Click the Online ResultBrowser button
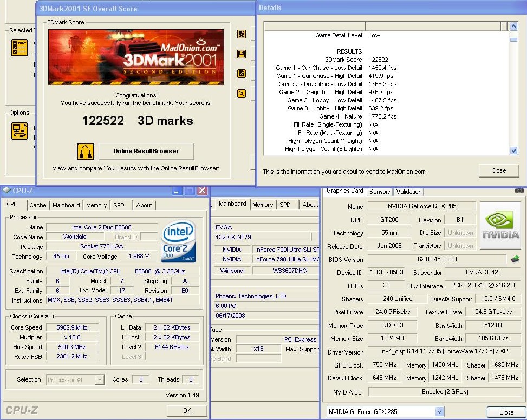527x420 pixels. coord(146,151)
